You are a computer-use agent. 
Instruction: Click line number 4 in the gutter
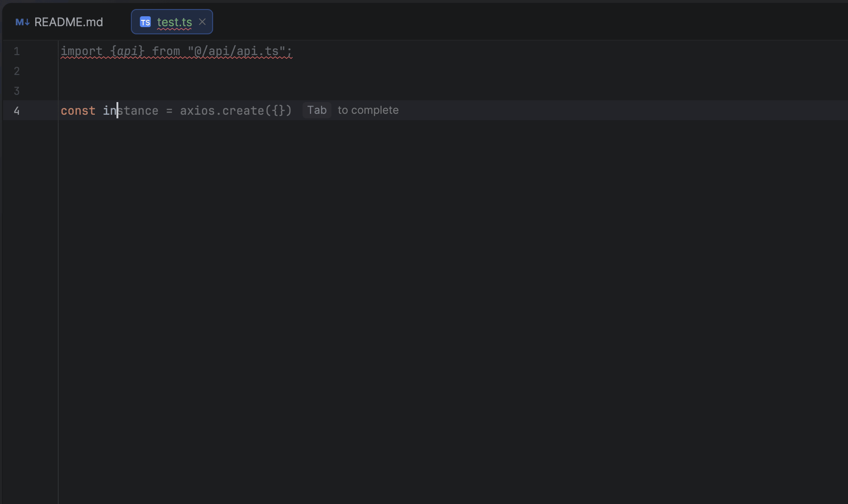17,110
